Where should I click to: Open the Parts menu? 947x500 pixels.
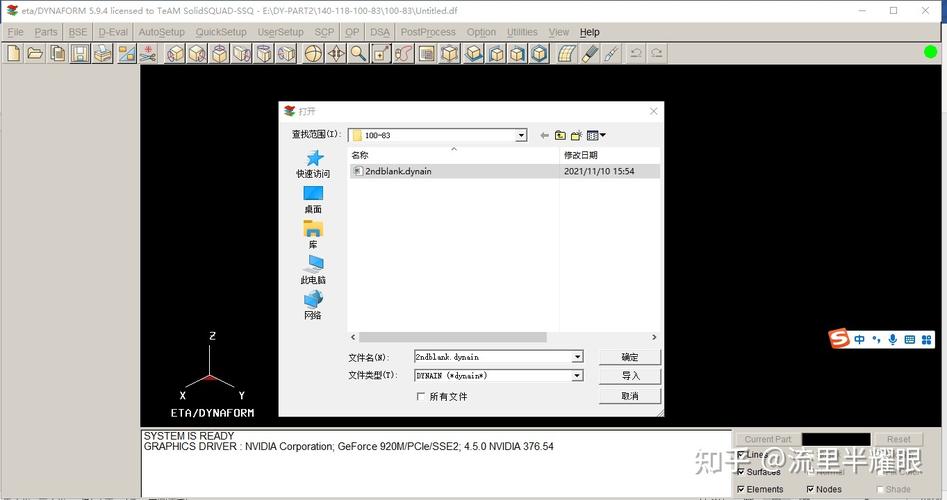pyautogui.click(x=46, y=32)
